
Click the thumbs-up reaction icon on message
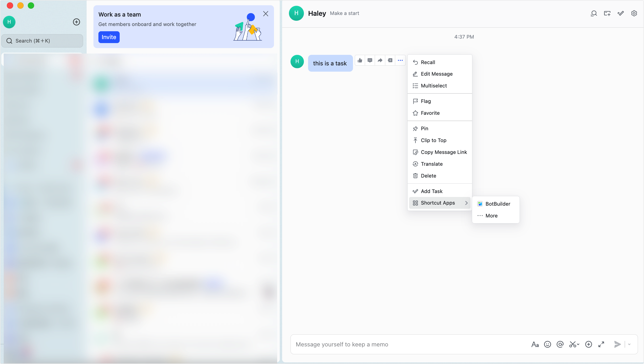point(360,60)
